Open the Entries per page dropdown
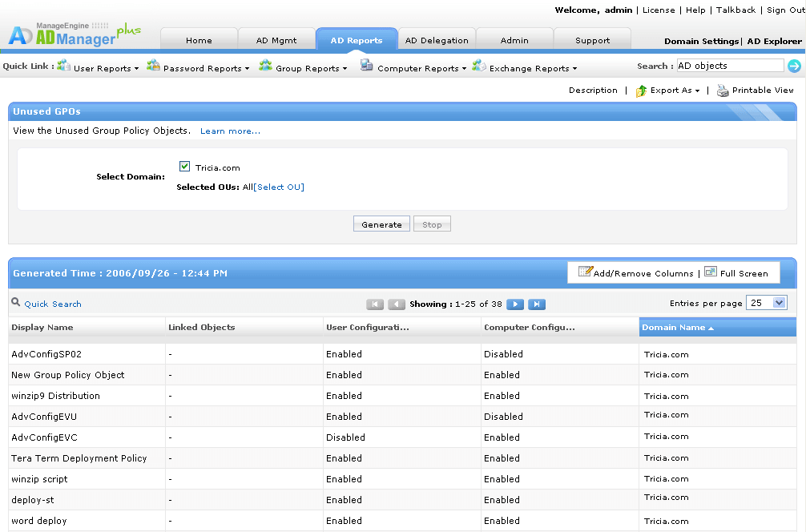Viewport: 806px width, 532px height. (767, 303)
